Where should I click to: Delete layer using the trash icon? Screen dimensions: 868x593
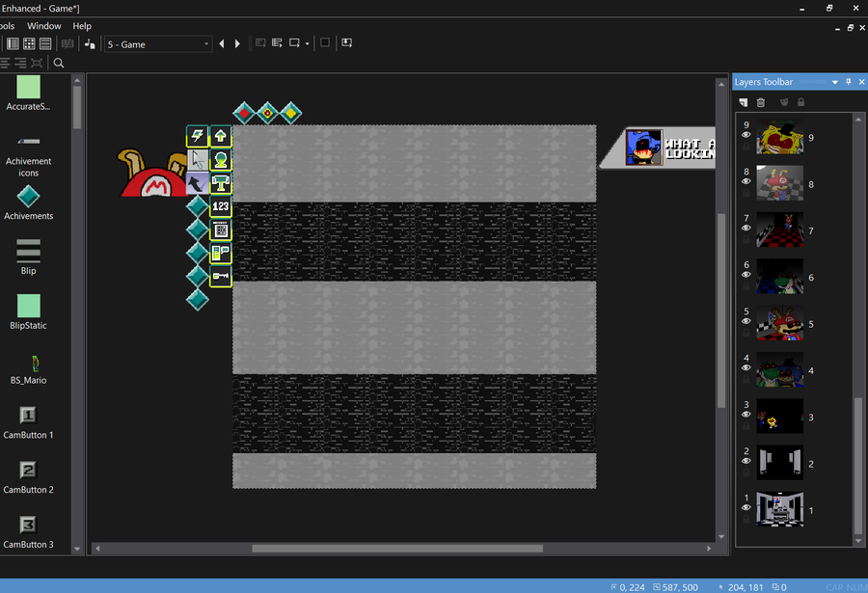click(761, 102)
